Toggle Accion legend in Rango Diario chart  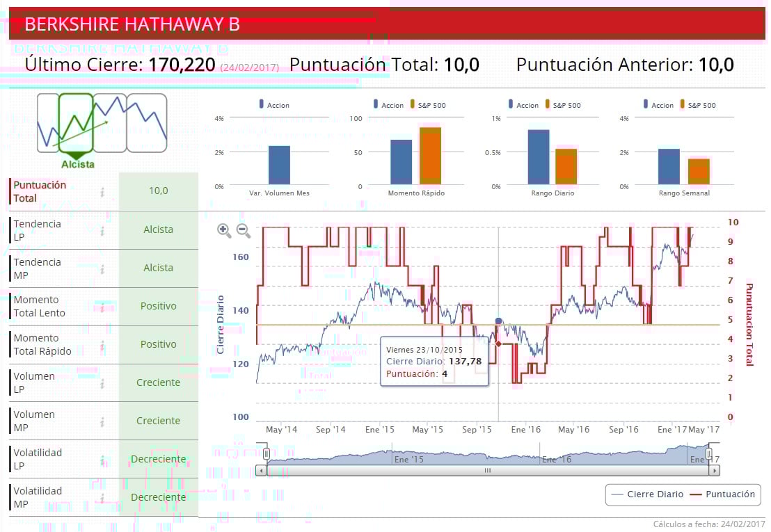(524, 104)
